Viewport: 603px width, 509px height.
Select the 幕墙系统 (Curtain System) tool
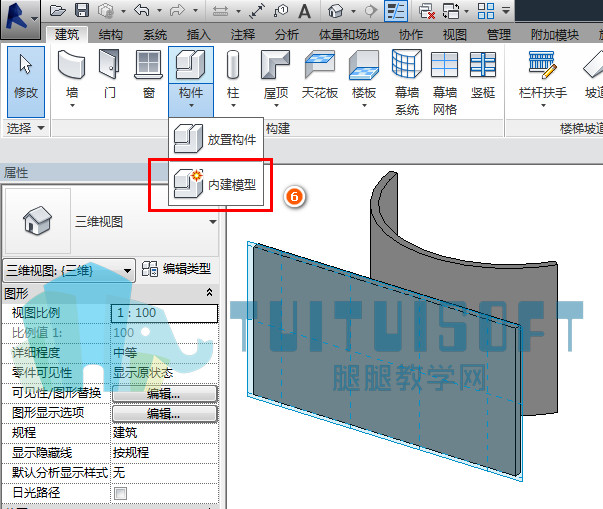tap(407, 83)
